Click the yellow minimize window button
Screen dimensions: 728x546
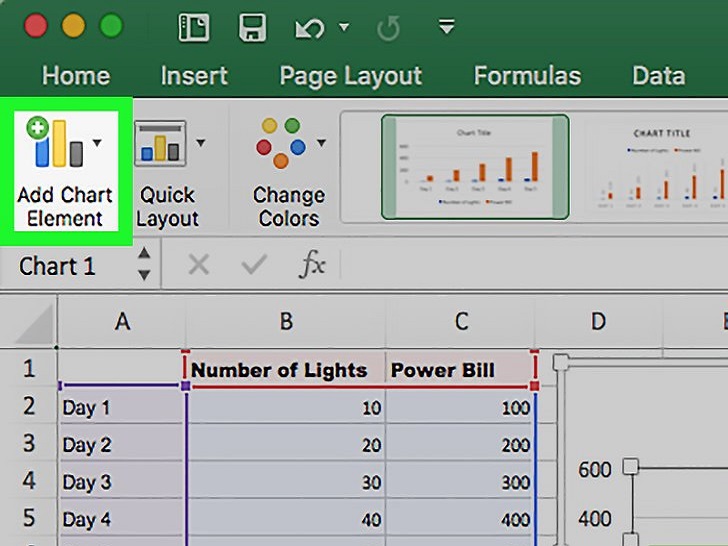tap(73, 26)
